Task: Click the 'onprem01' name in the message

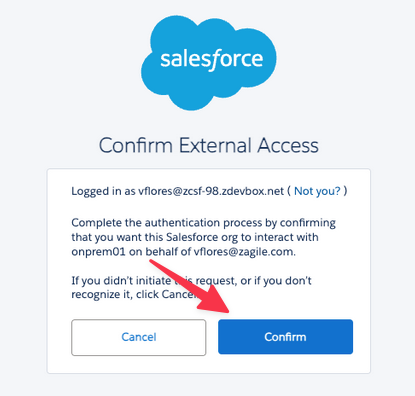Action: 98,252
